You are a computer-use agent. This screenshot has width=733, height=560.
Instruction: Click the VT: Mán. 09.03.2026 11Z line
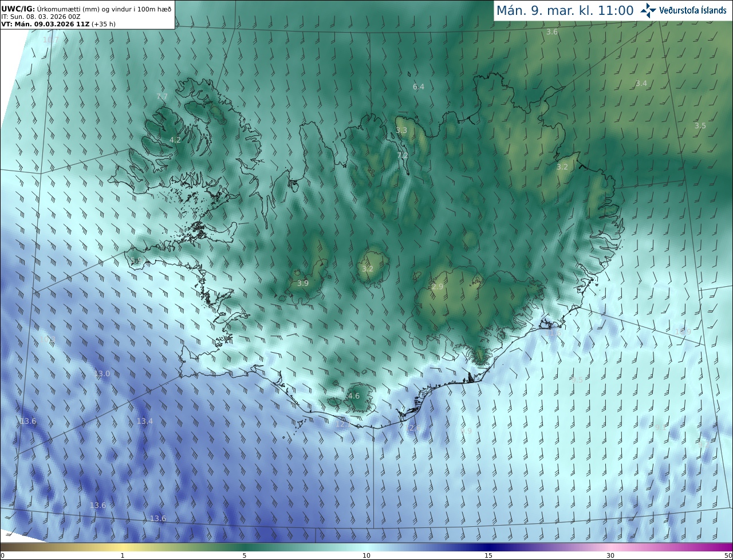pyautogui.click(x=58, y=24)
